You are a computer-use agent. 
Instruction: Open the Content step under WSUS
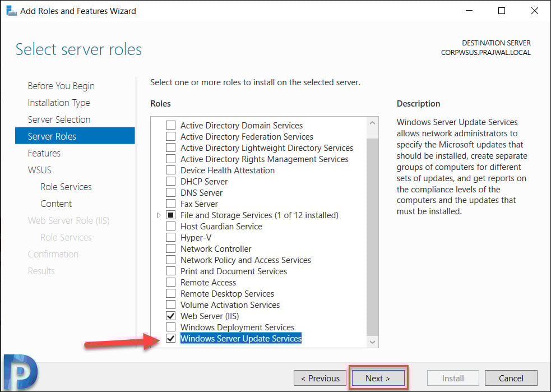click(x=56, y=204)
